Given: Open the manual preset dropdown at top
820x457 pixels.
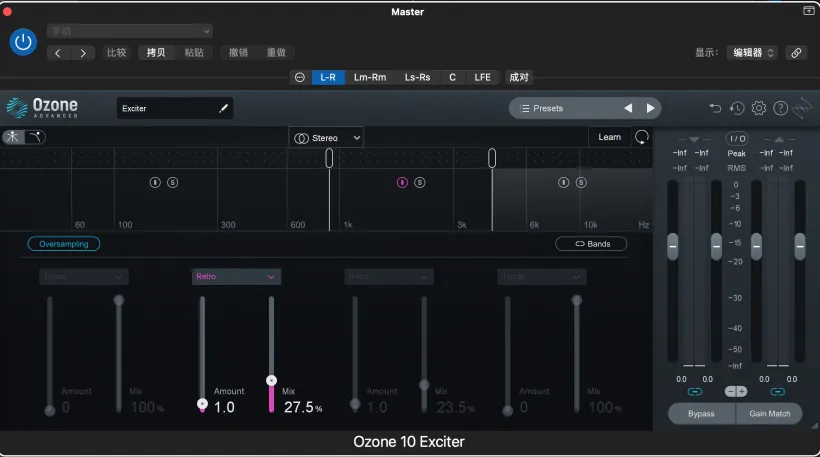Looking at the screenshot, I should point(130,31).
